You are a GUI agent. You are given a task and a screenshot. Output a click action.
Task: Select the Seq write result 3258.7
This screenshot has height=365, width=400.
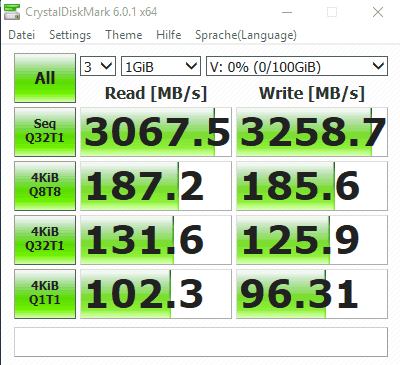(312, 132)
